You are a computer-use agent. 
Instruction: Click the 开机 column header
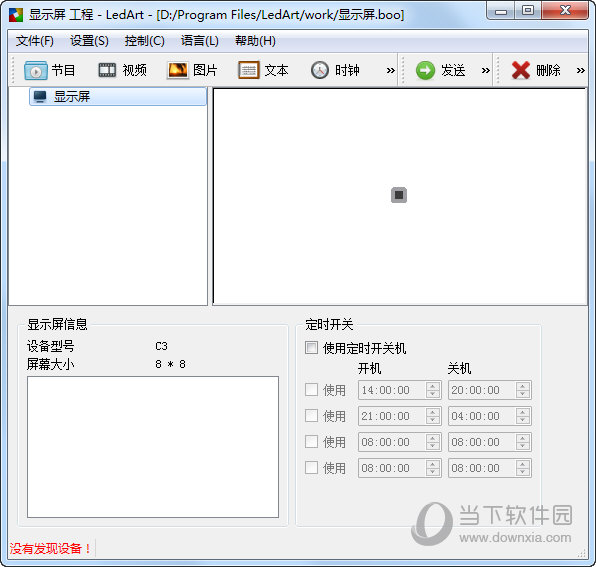click(x=369, y=368)
